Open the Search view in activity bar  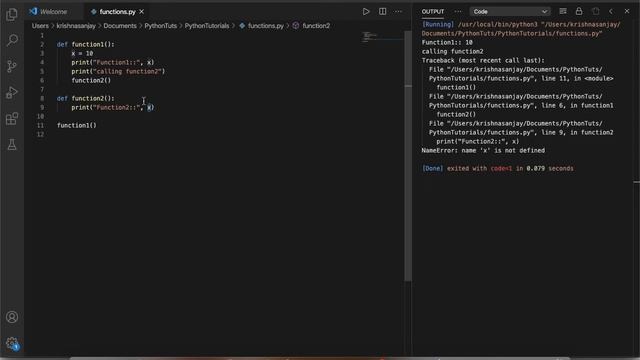[x=12, y=40]
